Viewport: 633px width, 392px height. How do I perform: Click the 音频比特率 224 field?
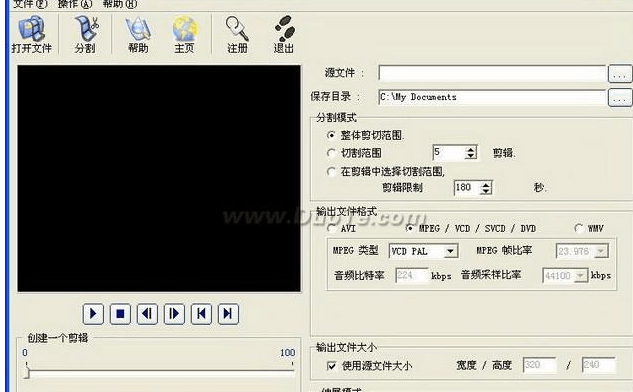(411, 275)
